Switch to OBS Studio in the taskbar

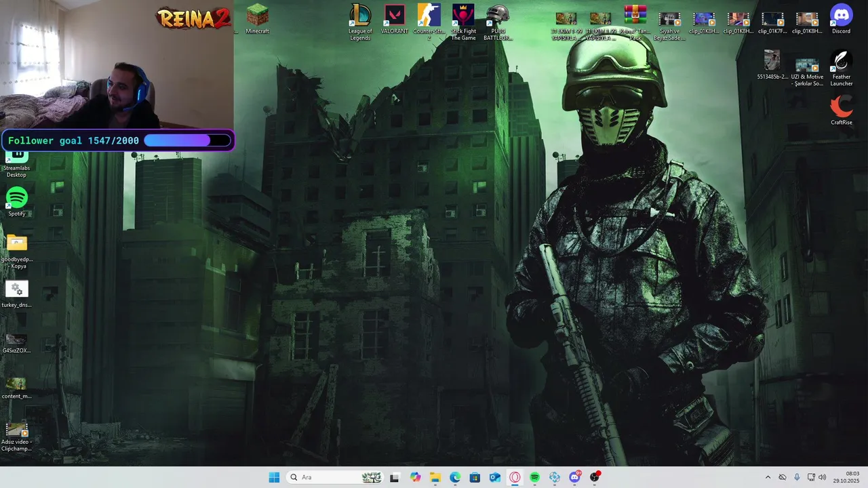(595, 477)
